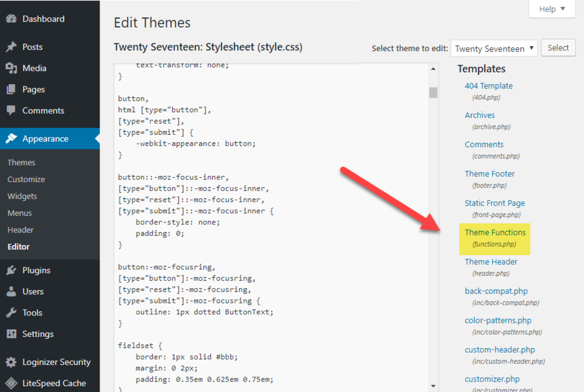Open the Menus submenu item

click(x=20, y=213)
